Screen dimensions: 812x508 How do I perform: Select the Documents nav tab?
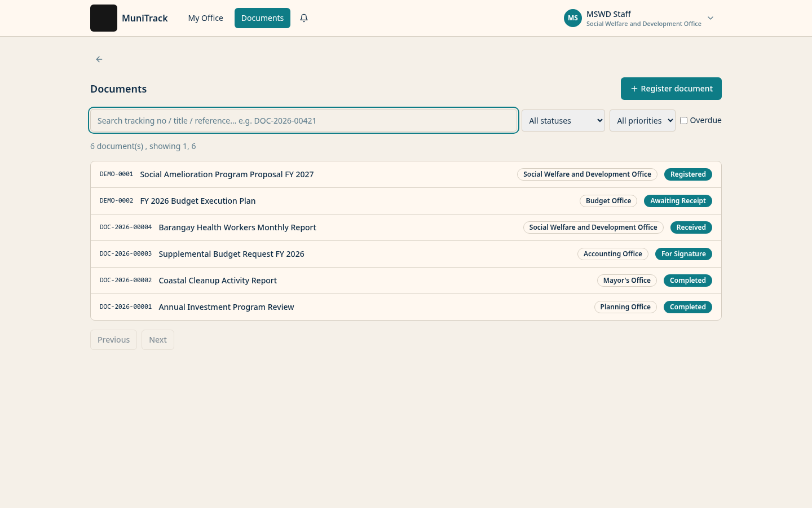click(x=262, y=18)
